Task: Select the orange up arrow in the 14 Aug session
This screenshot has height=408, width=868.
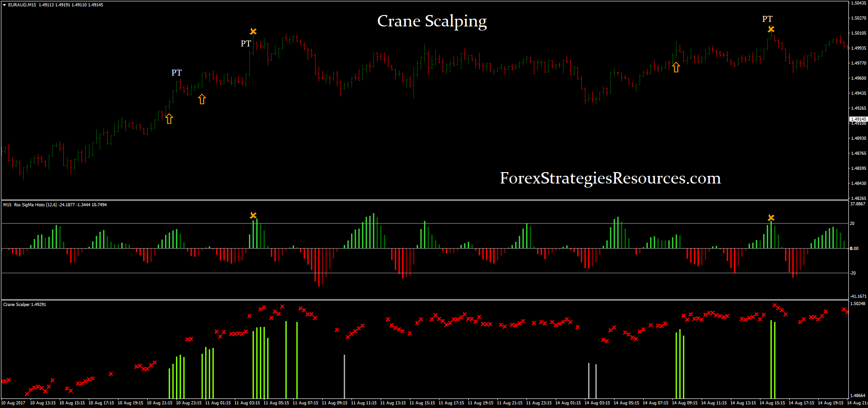Action: [x=676, y=67]
